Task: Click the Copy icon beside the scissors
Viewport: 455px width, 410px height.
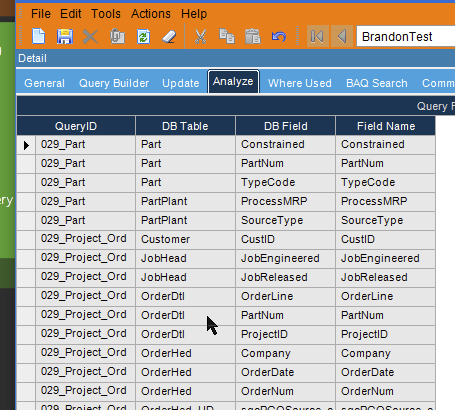Action: click(227, 36)
